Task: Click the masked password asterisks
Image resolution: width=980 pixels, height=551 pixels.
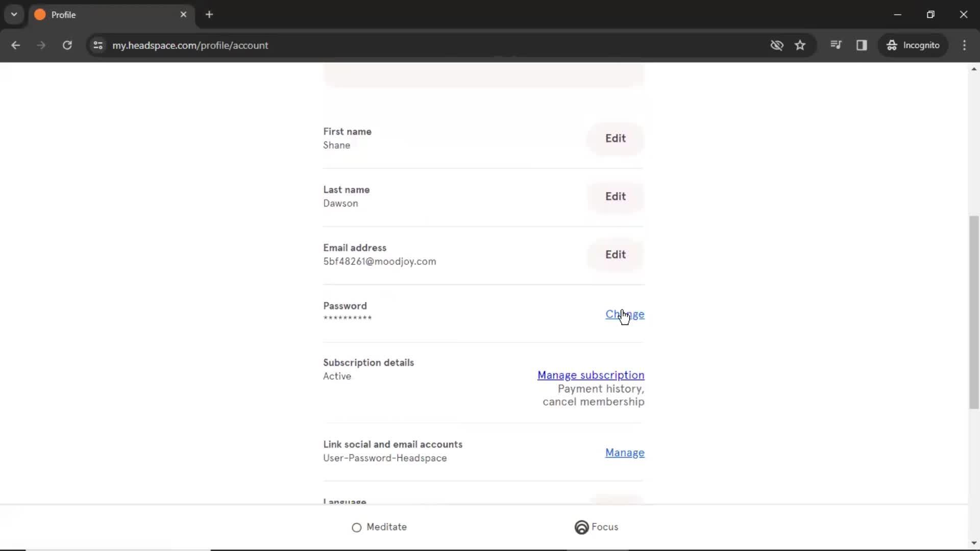Action: [x=347, y=318]
